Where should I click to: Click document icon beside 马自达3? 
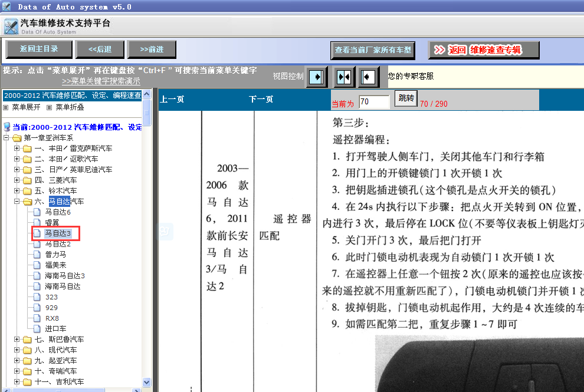(37, 233)
